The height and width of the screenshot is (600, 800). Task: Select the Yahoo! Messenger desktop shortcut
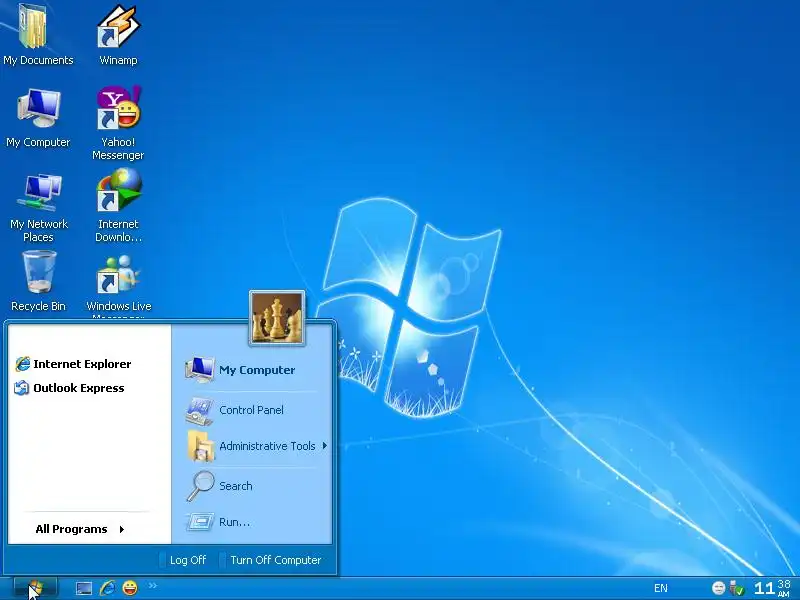[x=118, y=122]
